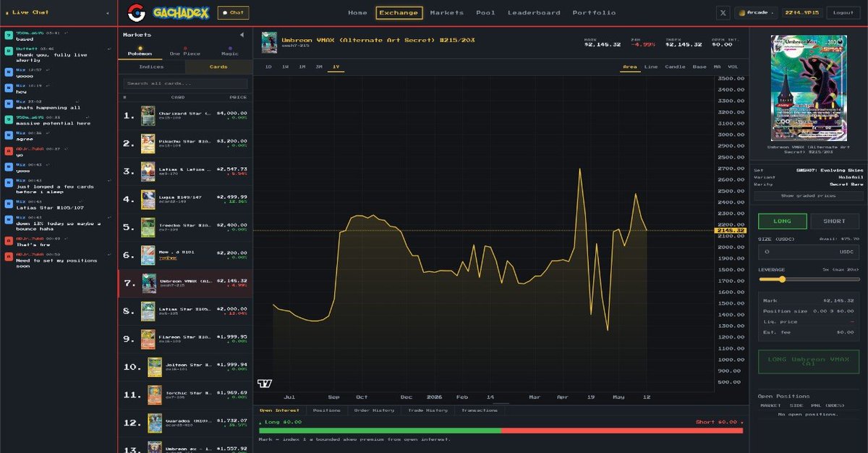Go to Home page
The image size is (868, 453).
pyautogui.click(x=357, y=13)
